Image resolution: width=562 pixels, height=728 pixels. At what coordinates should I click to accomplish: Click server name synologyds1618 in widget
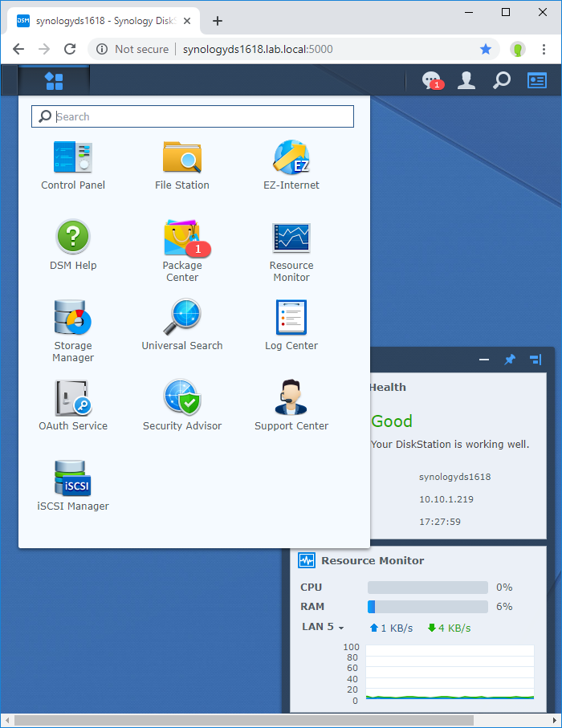[x=454, y=477]
